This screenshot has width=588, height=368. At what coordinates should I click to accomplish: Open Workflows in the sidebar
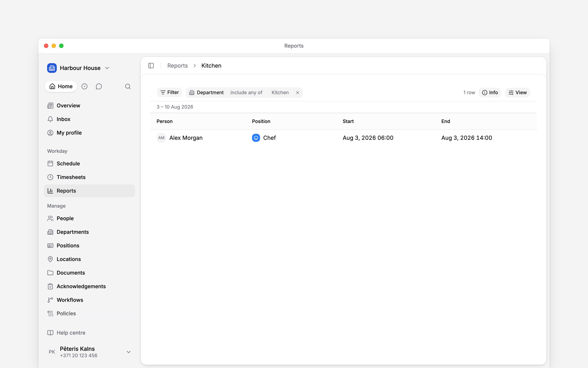coord(89,300)
